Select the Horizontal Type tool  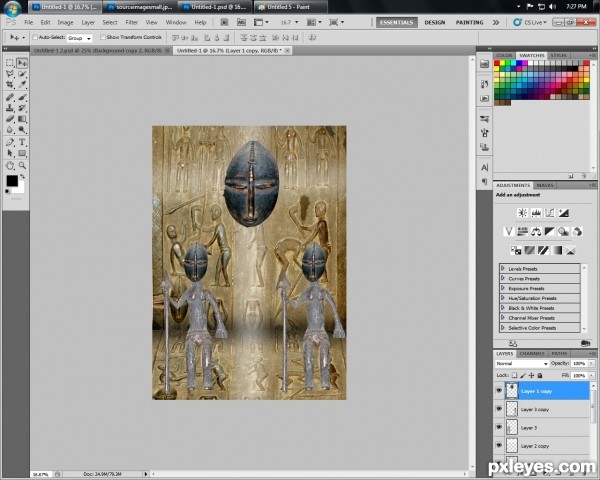22,142
